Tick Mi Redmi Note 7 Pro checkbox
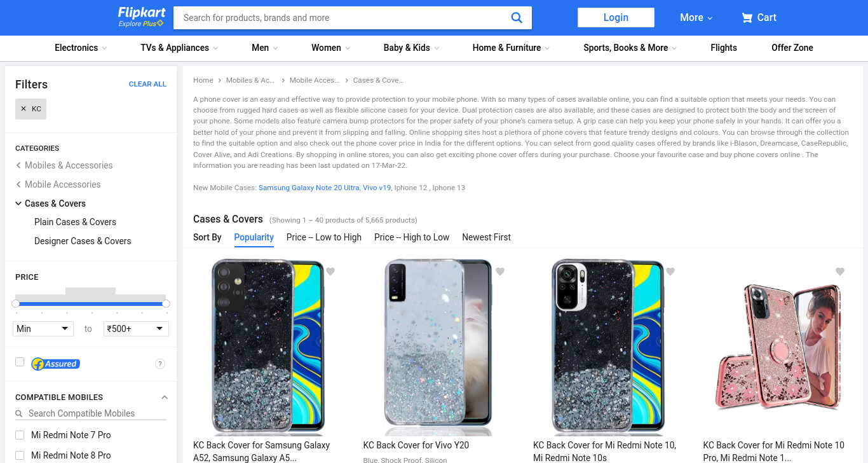The width and height of the screenshot is (868, 463). coord(20,435)
